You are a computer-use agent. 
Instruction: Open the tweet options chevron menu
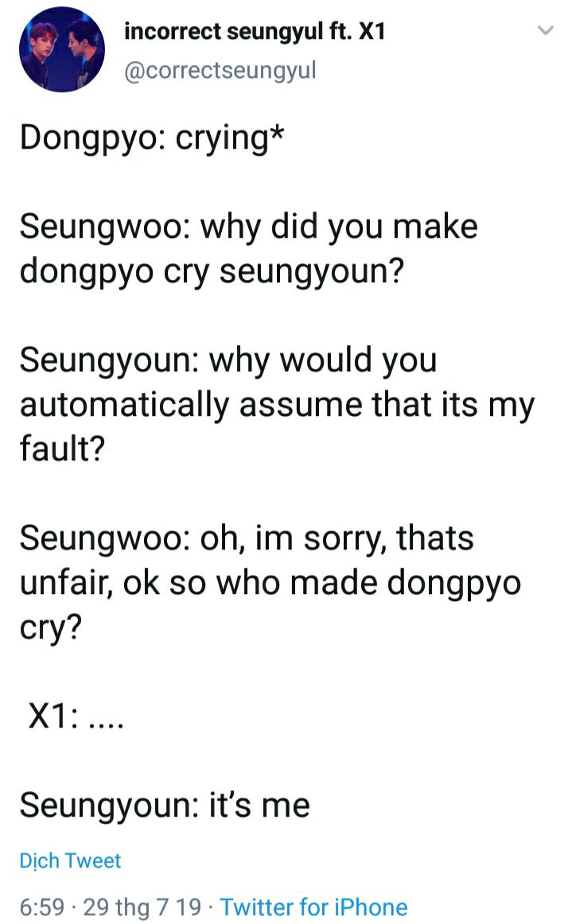click(x=546, y=30)
